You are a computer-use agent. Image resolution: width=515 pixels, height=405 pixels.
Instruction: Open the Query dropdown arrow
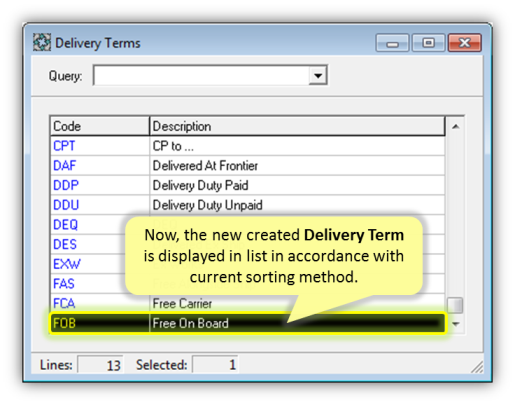tap(318, 75)
